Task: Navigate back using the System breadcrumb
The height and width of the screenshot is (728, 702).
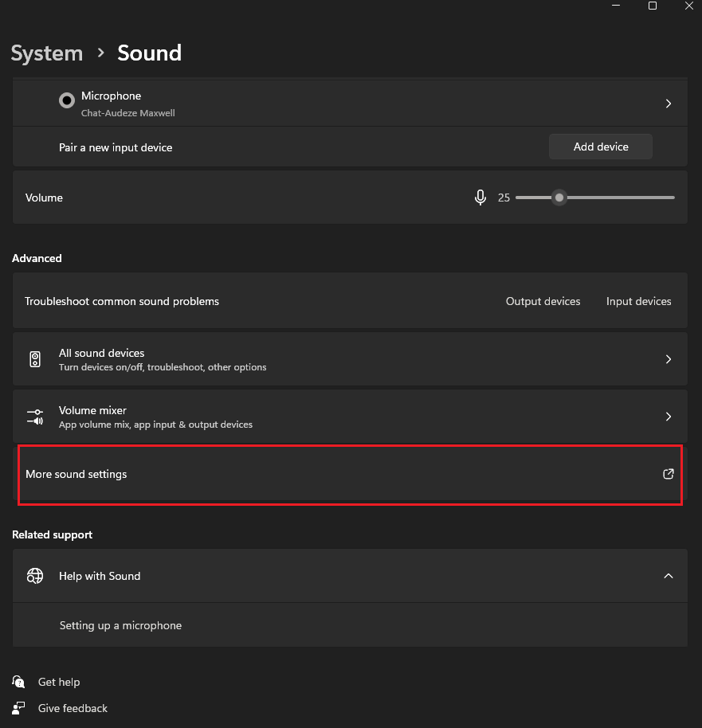Action: tap(46, 53)
